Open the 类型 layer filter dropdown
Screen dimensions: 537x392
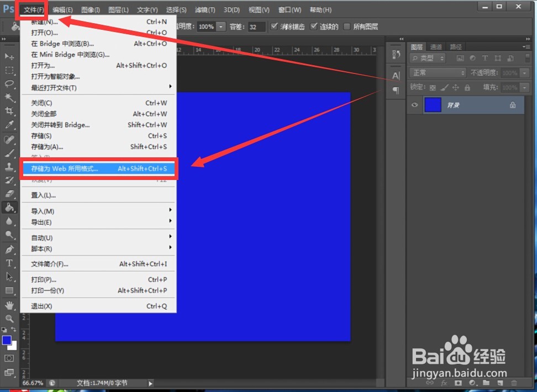pos(428,58)
